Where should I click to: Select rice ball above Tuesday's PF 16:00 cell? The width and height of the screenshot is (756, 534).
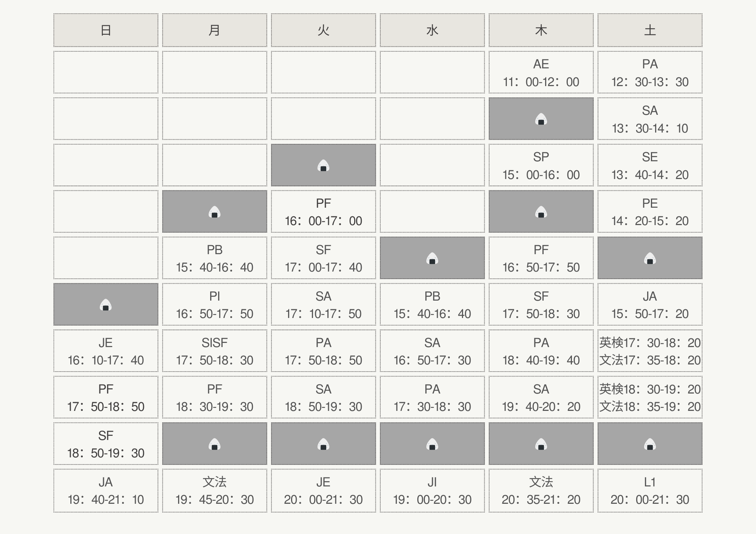(324, 165)
